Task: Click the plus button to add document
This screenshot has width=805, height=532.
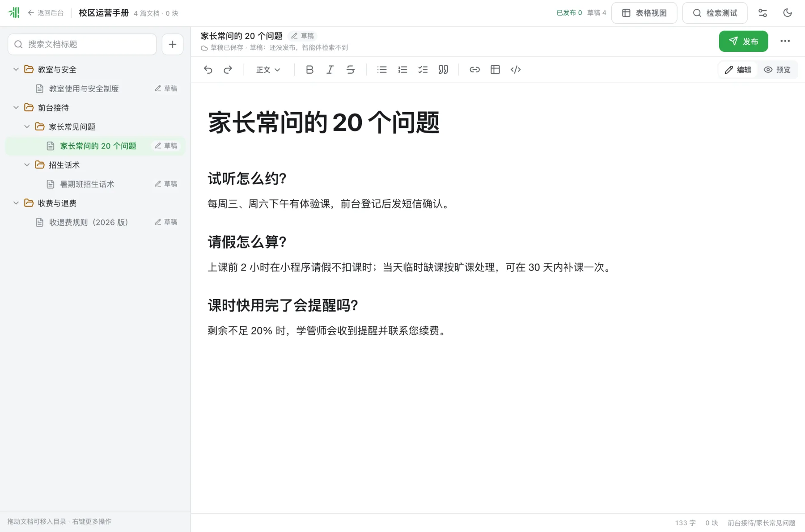Action: pos(173,44)
